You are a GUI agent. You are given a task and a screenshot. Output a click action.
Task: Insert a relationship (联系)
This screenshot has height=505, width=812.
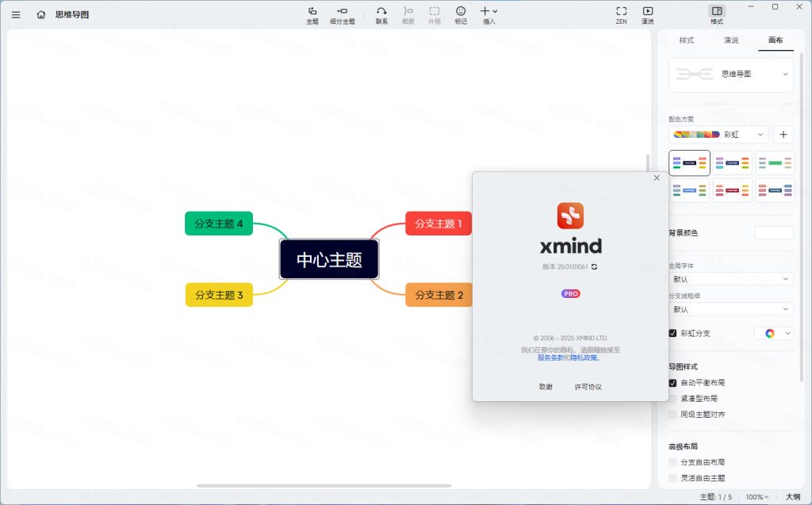click(x=381, y=16)
